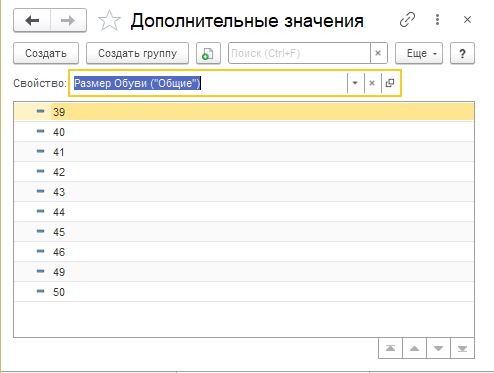Go back with the left arrow button

tap(32, 21)
